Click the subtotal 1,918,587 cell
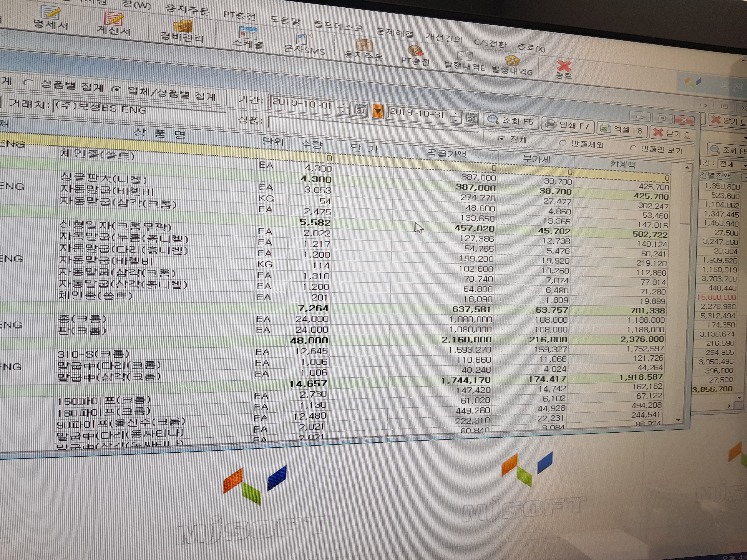This screenshot has width=747, height=560. coord(641,377)
